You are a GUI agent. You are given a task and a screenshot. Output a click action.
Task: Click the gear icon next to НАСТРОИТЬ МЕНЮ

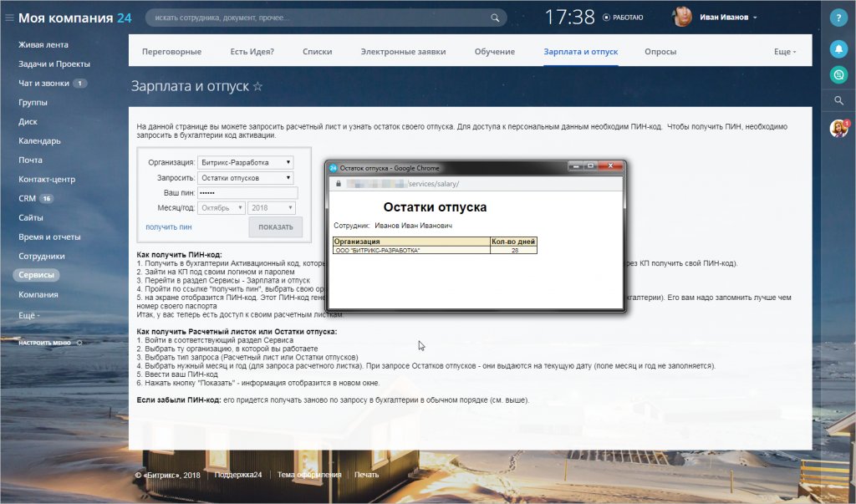[79, 343]
